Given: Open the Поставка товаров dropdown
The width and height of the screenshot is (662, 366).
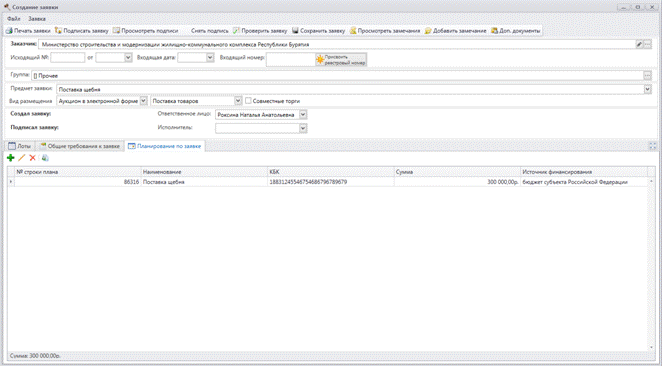Looking at the screenshot, I should [x=238, y=101].
